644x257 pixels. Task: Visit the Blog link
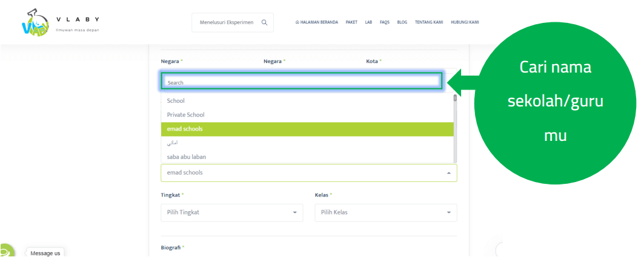(402, 22)
